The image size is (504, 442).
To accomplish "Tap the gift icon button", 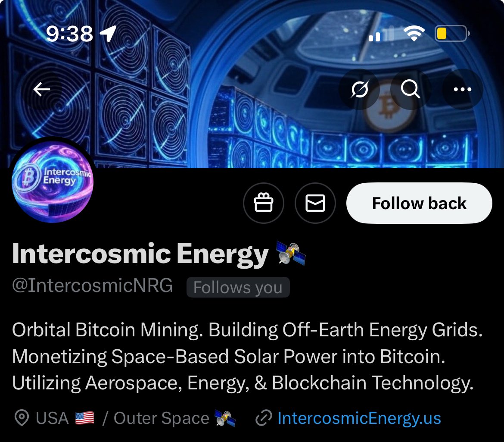I will pyautogui.click(x=264, y=203).
